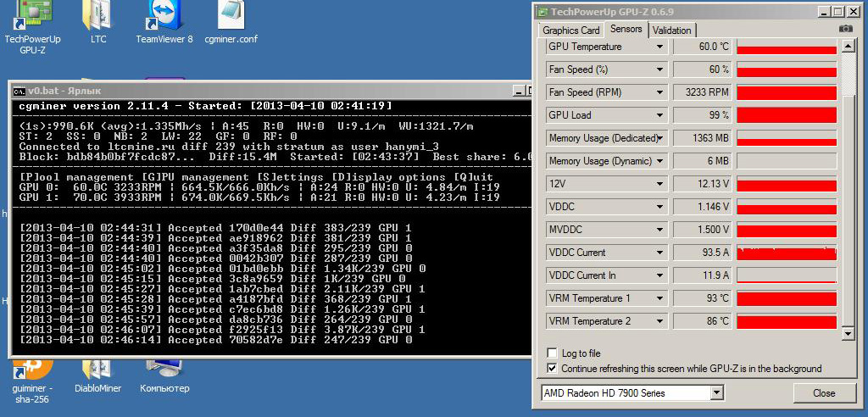Open the GPU Load sensor dropdown
Image resolution: width=868 pixels, height=417 pixels.
pyautogui.click(x=659, y=115)
